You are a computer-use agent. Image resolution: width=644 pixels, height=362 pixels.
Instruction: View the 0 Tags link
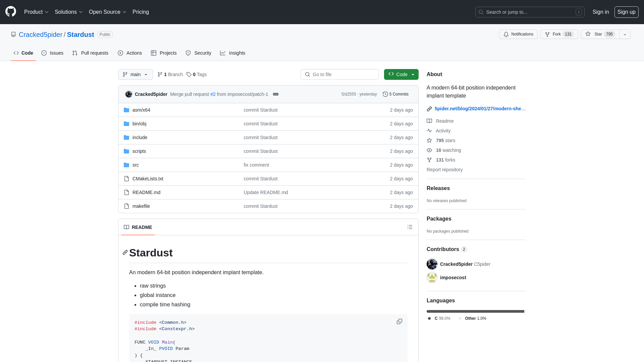point(197,74)
